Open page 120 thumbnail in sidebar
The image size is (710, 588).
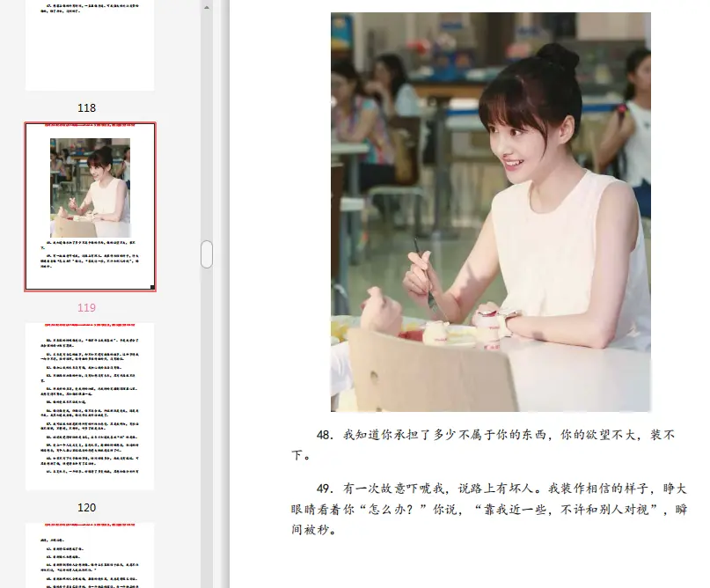90,407
